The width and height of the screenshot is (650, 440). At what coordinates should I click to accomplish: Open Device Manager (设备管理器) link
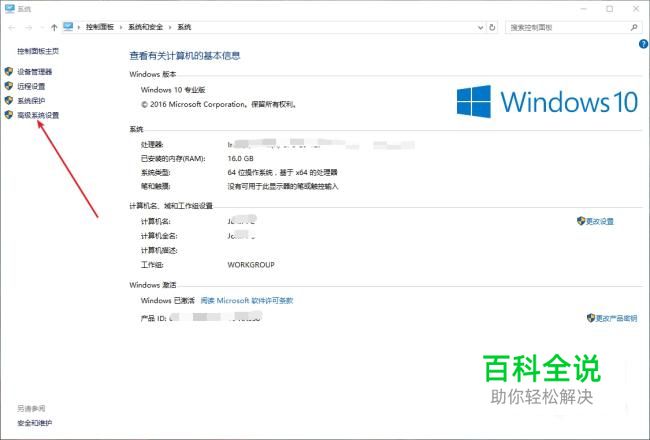pos(35,72)
